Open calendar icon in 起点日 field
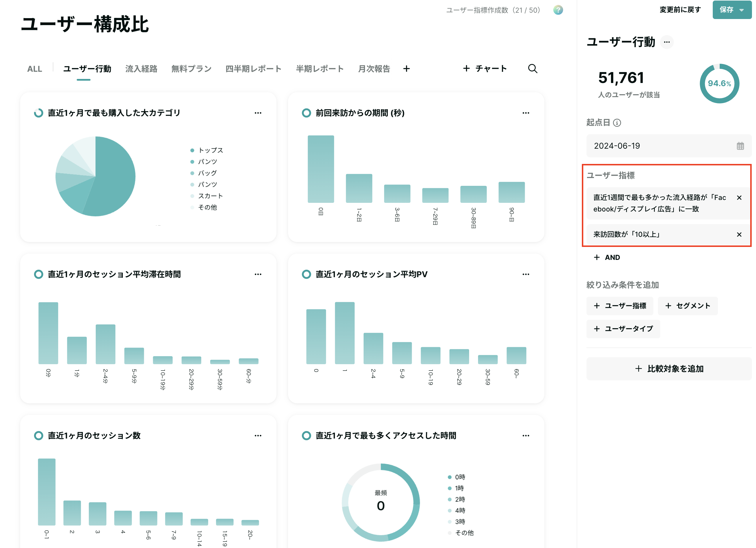The image size is (756, 548). point(740,146)
